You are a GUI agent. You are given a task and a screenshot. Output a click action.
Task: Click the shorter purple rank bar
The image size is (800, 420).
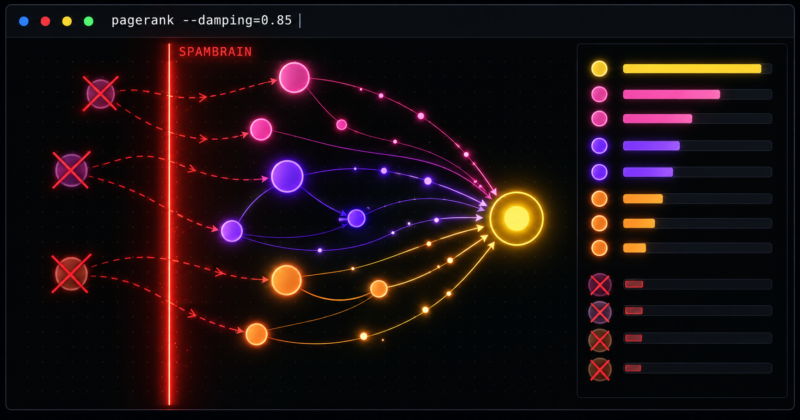coord(648,172)
